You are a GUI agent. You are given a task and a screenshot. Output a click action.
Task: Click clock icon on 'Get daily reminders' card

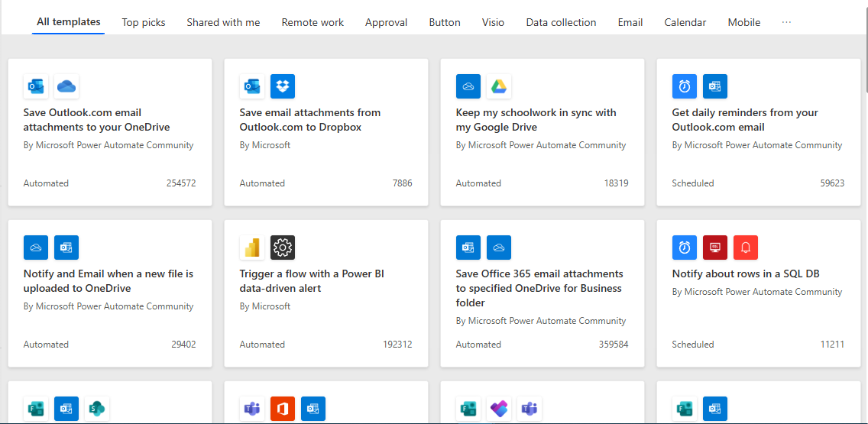684,86
